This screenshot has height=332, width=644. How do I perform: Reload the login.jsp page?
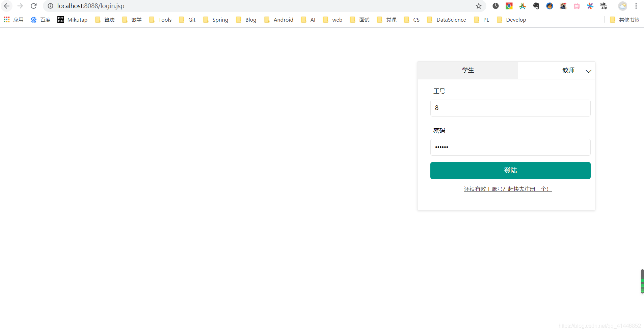(33, 6)
